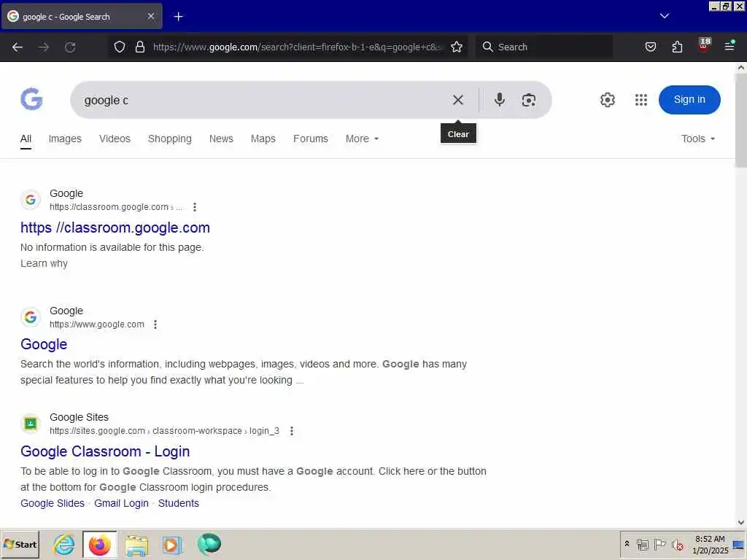Viewport: 747px width, 560px height.
Task: Go to Google home via logo
Action: [31, 99]
